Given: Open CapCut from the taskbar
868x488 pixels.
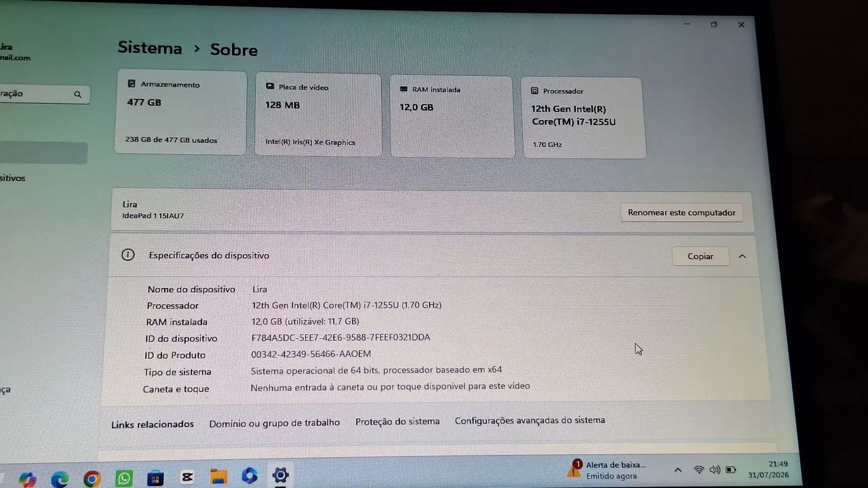Looking at the screenshot, I should (187, 478).
